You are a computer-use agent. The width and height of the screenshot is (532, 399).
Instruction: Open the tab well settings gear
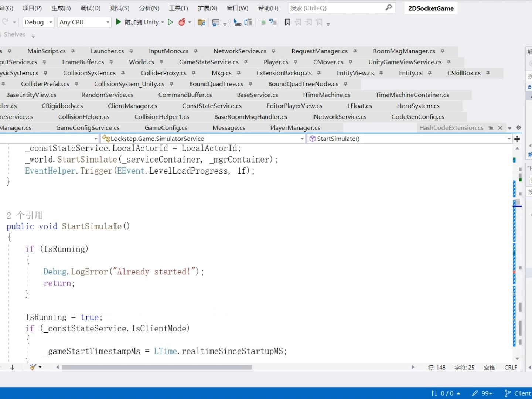(x=519, y=128)
